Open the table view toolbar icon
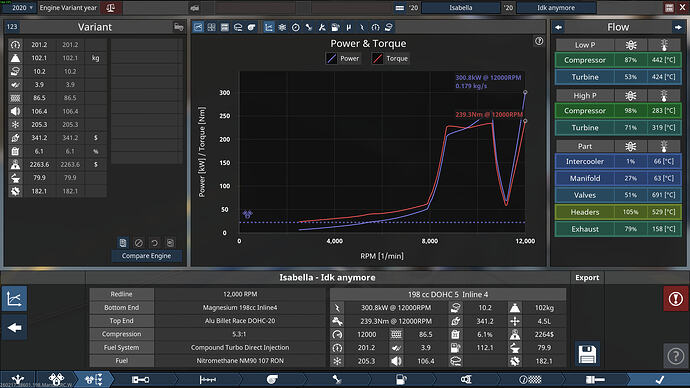The height and width of the screenshot is (388, 690). (225, 27)
